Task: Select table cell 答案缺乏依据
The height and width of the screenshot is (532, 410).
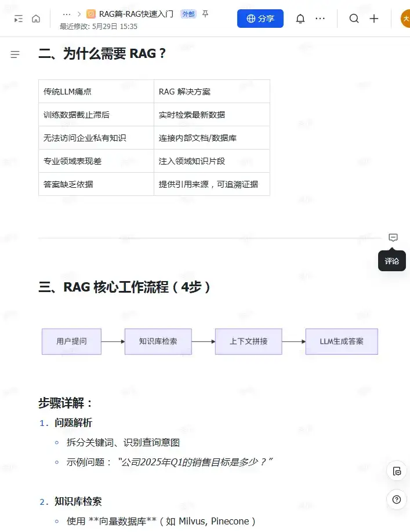Action: [96, 184]
